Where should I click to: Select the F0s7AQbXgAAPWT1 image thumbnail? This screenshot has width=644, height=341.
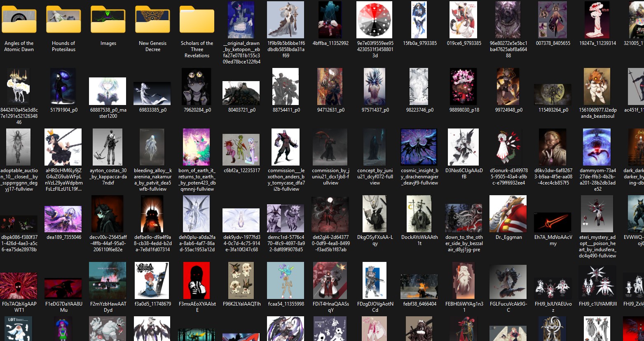click(x=19, y=286)
